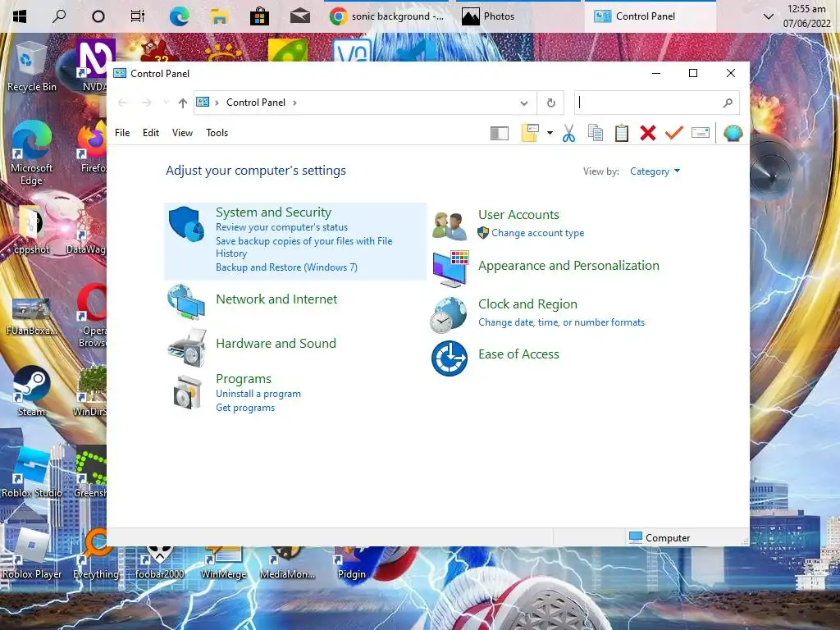The image size is (840, 630).
Task: Click the blue shell toolbar icon
Action: (733, 133)
